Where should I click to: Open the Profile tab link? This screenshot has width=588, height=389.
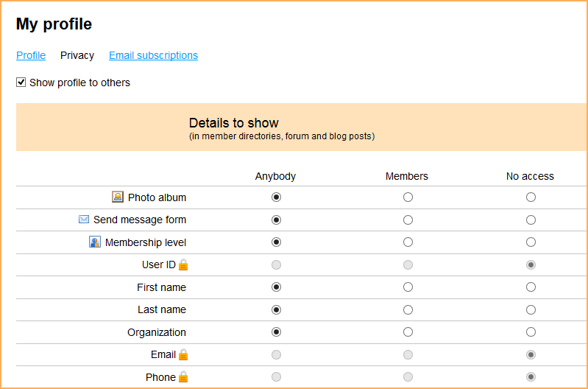31,55
